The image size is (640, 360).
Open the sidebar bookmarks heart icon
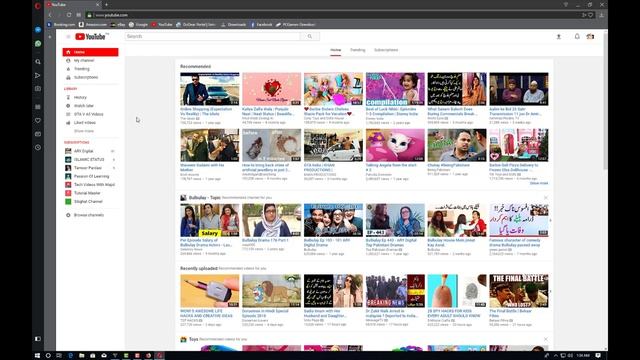click(x=38, y=120)
